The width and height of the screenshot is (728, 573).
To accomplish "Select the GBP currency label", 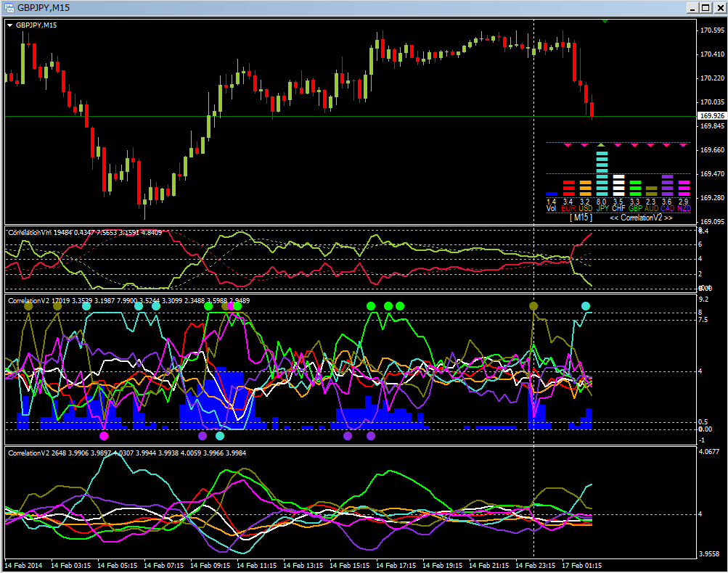I will point(635,209).
